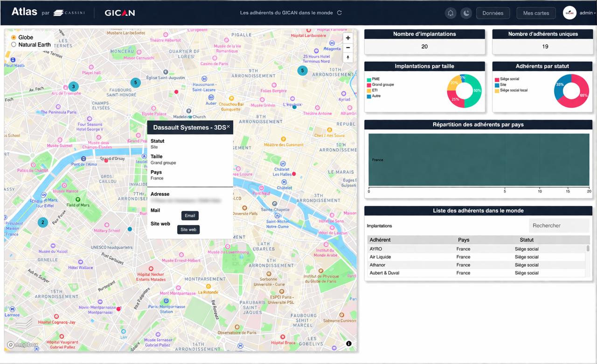Open the Données menu
The width and height of the screenshot is (597, 364).
[493, 13]
